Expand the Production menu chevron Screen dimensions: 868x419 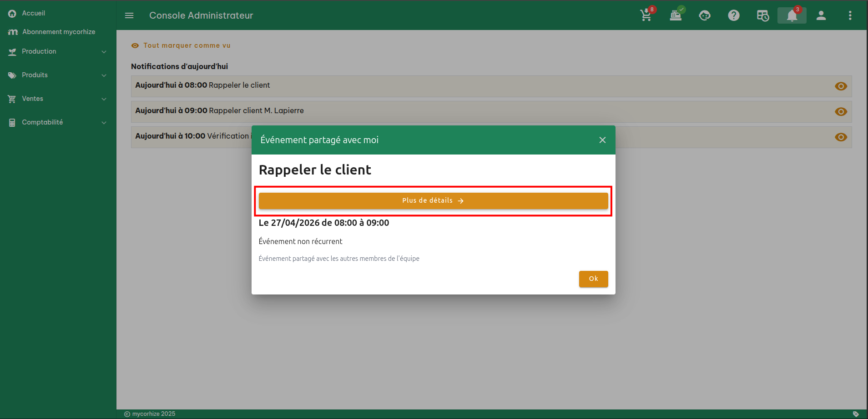pos(104,52)
